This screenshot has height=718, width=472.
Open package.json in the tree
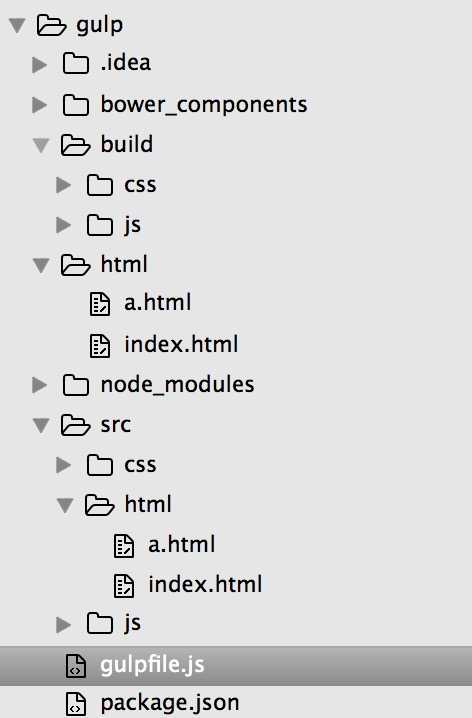tap(170, 703)
